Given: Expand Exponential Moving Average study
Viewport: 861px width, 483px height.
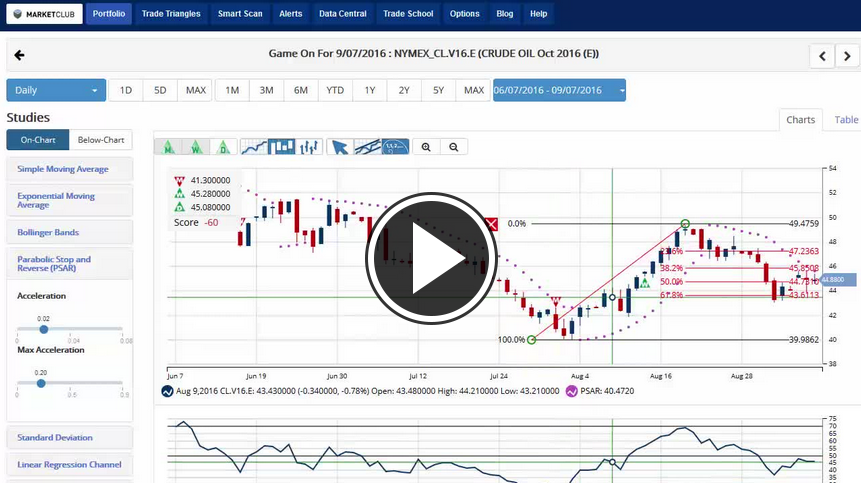Looking at the screenshot, I should click(x=70, y=200).
